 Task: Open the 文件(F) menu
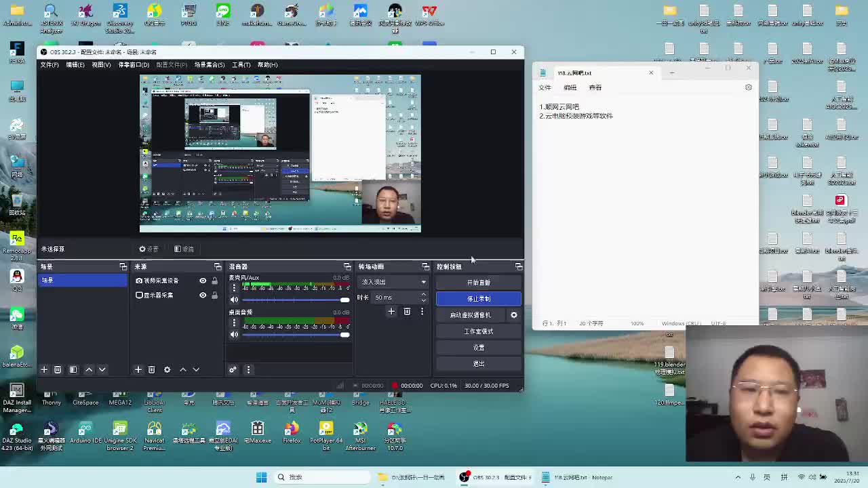point(50,65)
